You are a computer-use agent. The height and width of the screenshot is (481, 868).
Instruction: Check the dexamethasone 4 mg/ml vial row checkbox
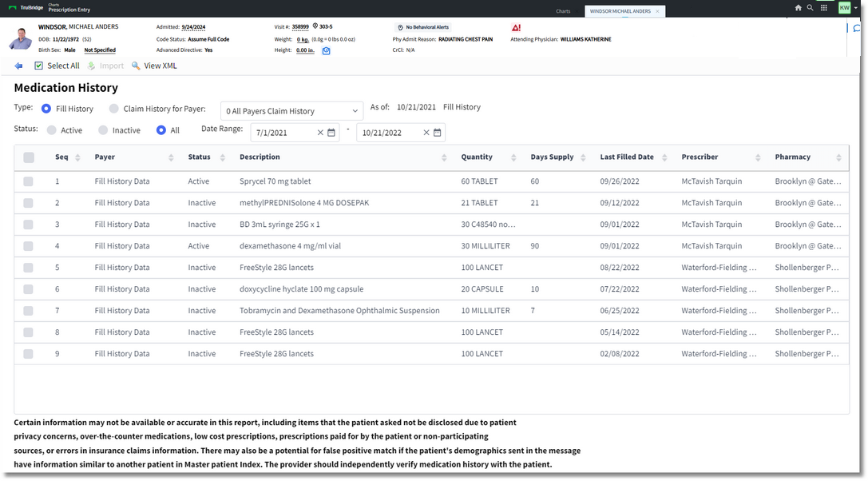(x=28, y=246)
